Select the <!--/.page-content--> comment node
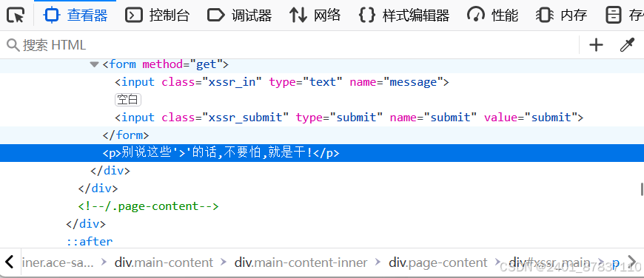This screenshot has height=278, width=644. coord(148,206)
